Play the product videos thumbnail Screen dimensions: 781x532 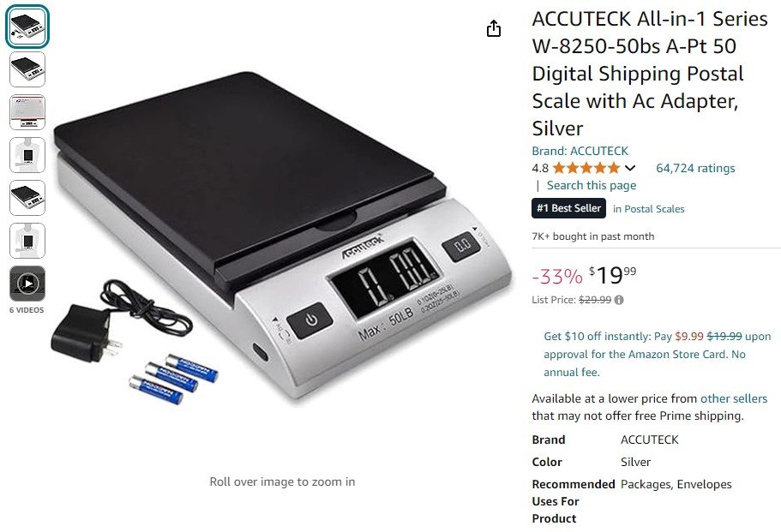[27, 284]
